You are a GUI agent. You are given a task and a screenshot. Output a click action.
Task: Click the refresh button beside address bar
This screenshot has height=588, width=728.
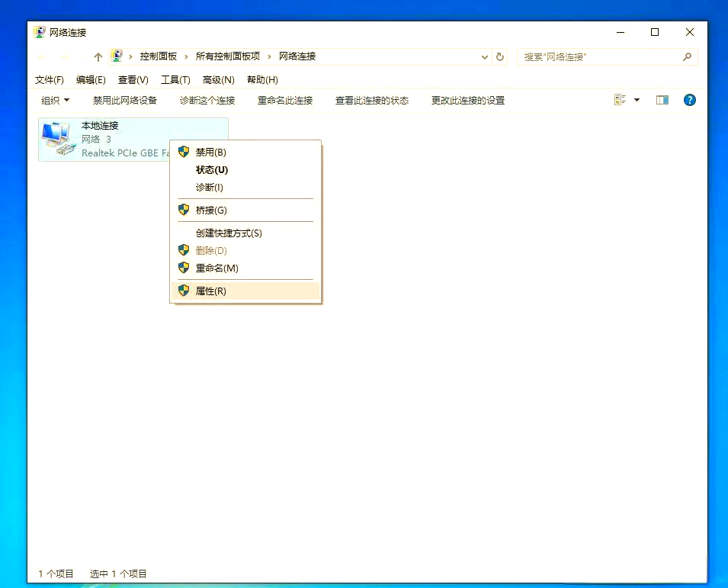[499, 56]
